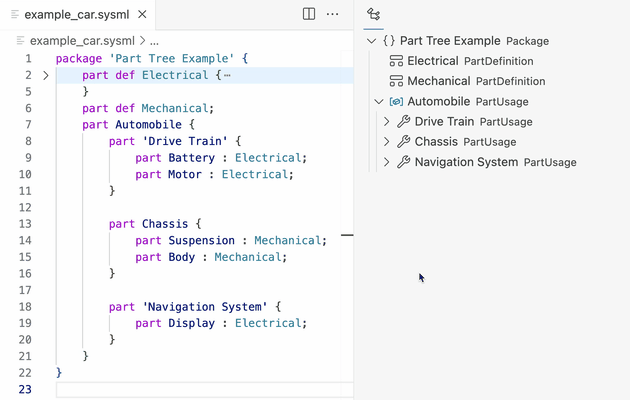Unfold the collapsed Electrical definition on line 2
This screenshot has height=400, width=630.
coord(46,75)
